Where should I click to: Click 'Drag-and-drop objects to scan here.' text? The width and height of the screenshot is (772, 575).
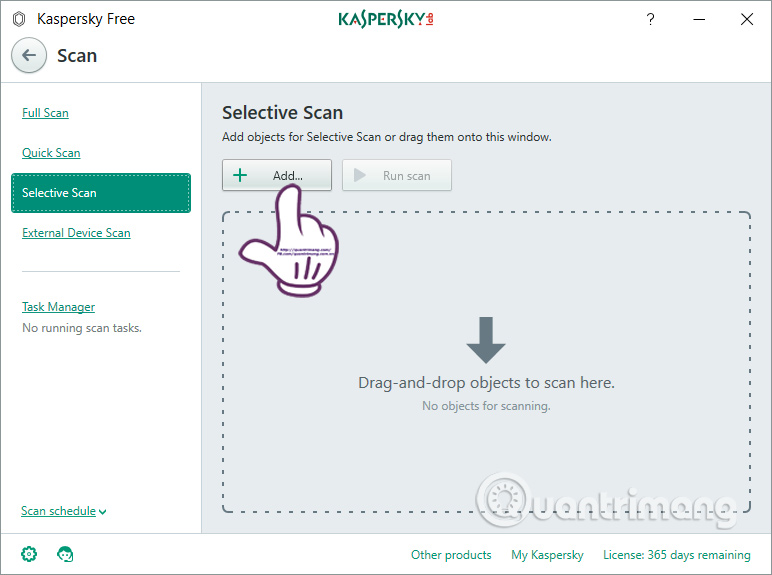pyautogui.click(x=486, y=383)
